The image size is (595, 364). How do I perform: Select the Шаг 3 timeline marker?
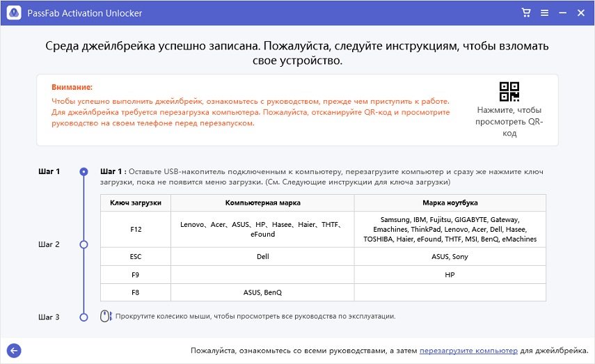coord(84,317)
